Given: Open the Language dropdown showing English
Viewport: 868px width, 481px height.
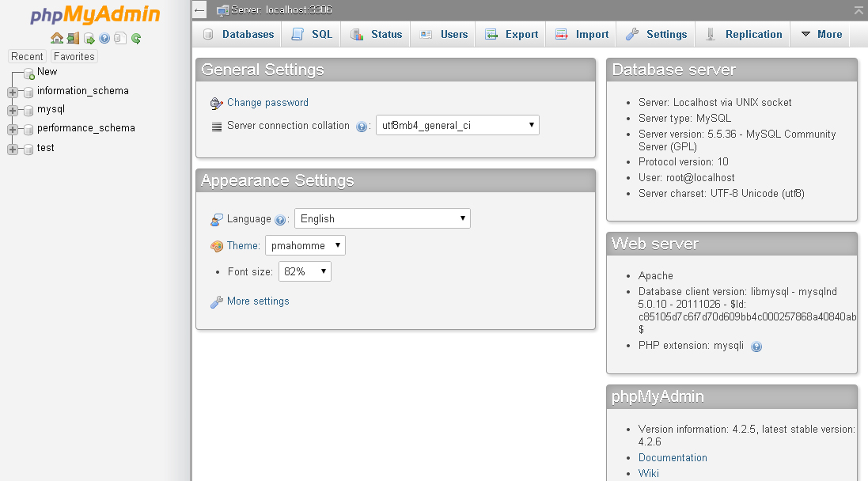Looking at the screenshot, I should tap(382, 218).
